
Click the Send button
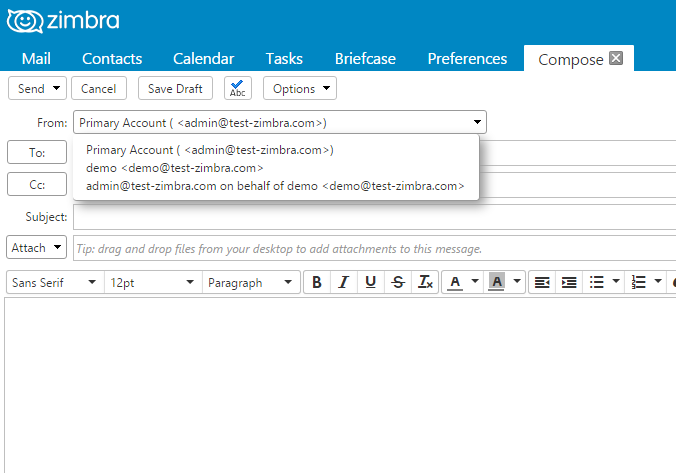point(31,88)
